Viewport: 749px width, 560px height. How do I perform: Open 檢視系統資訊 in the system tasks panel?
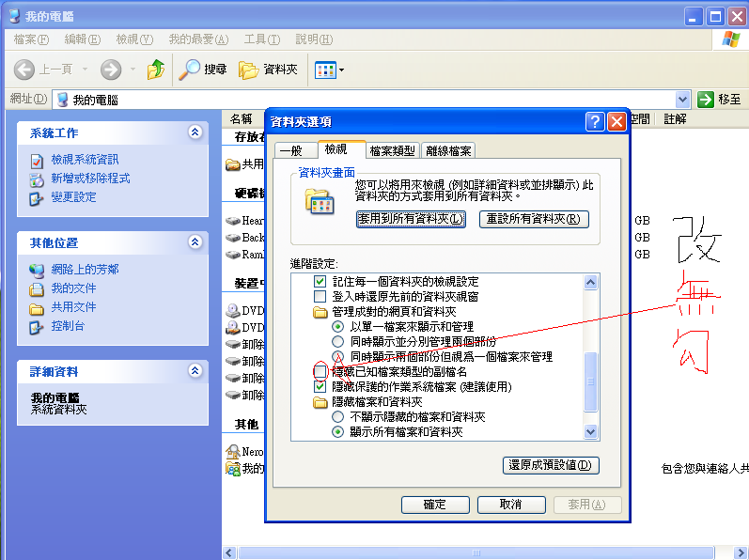(x=85, y=160)
